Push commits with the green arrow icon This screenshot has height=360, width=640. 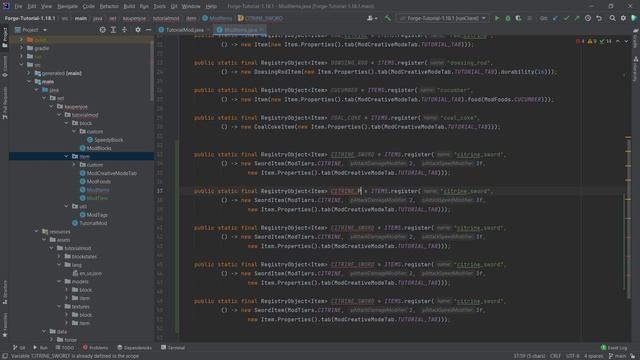pyautogui.click(x=577, y=18)
